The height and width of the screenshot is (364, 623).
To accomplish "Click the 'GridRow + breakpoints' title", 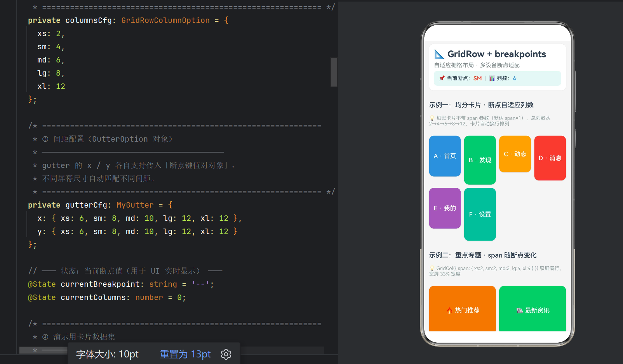I will (496, 54).
